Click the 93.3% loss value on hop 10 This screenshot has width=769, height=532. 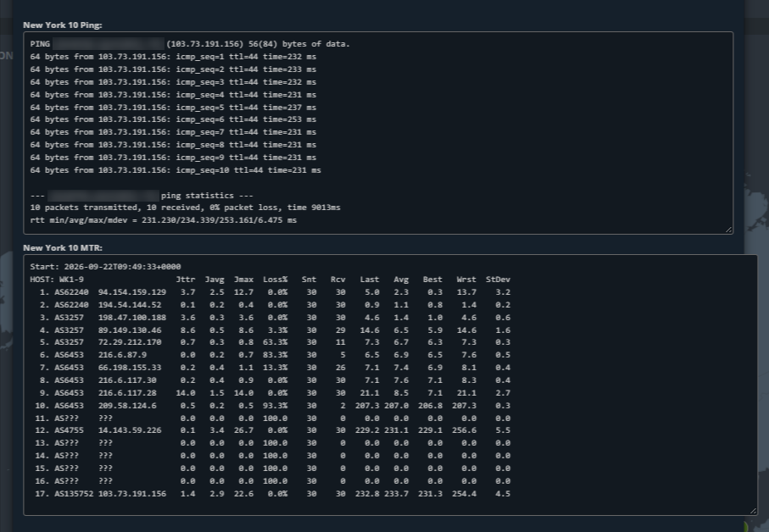[276, 406]
